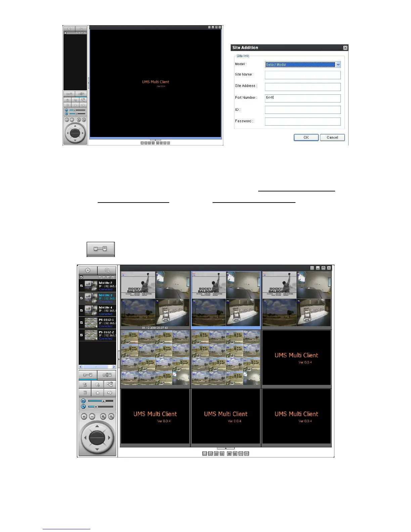The height and width of the screenshot is (532, 411).
Task: Pan the camera left with the PTZ left arrow
Action: (85, 438)
